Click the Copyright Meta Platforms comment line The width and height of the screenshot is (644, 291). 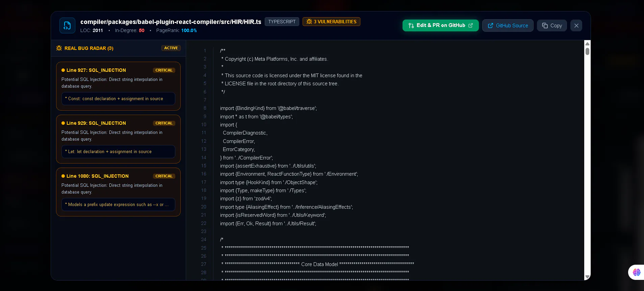[275, 59]
